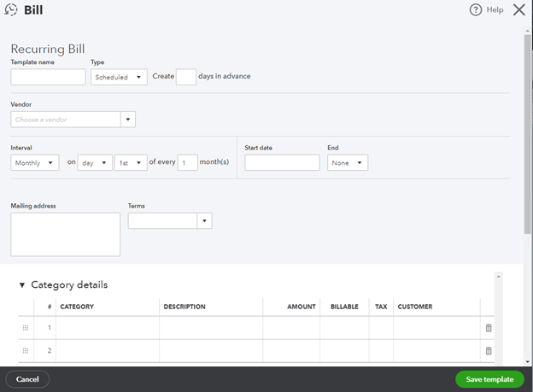The width and height of the screenshot is (533, 392).
Task: Click the Save template button
Action: (489, 379)
